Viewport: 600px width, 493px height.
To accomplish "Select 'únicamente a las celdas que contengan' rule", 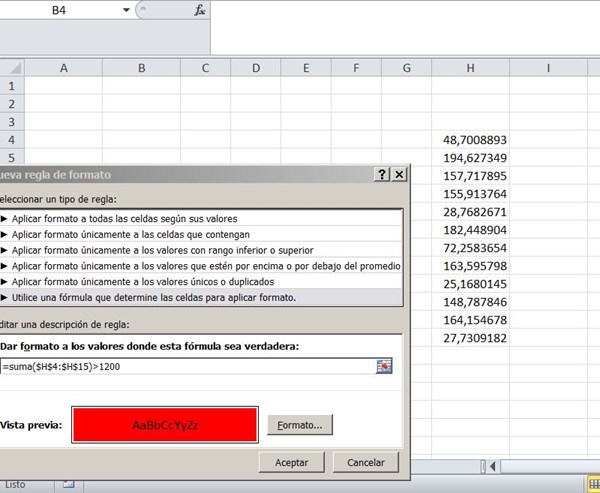I will (201, 234).
